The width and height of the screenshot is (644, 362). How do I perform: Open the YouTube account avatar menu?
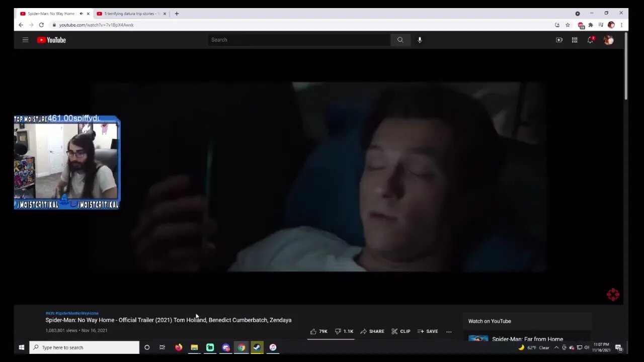coord(609,40)
